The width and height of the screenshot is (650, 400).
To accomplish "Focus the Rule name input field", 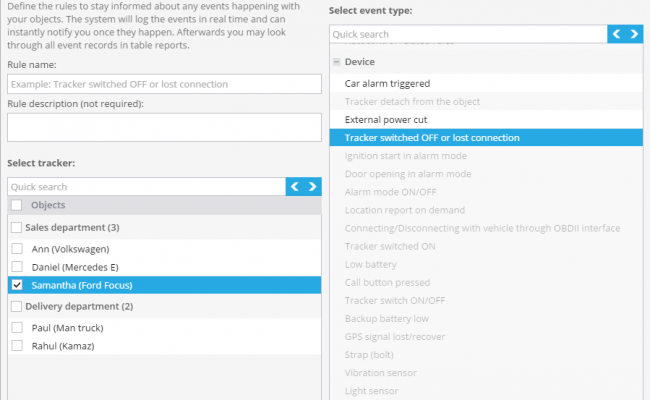I will [164, 84].
